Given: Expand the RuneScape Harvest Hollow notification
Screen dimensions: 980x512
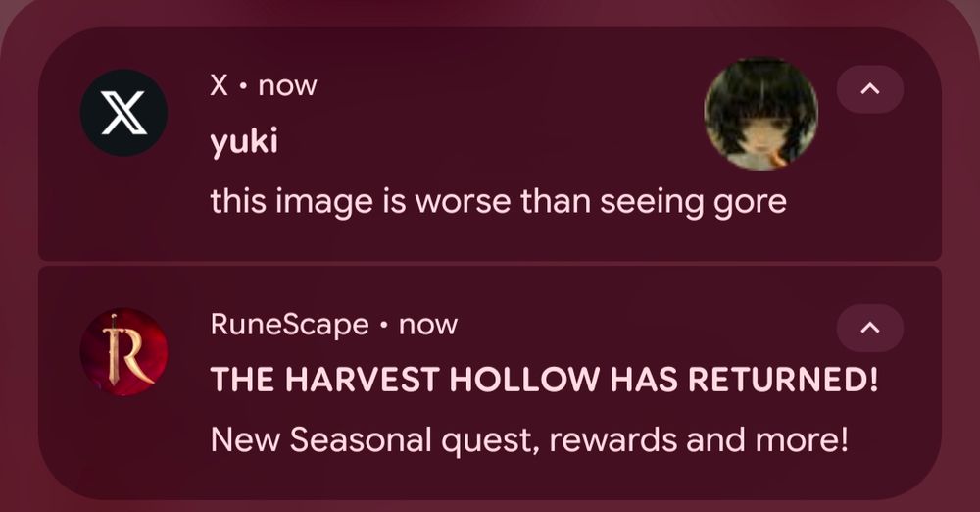Looking at the screenshot, I should click(x=870, y=328).
